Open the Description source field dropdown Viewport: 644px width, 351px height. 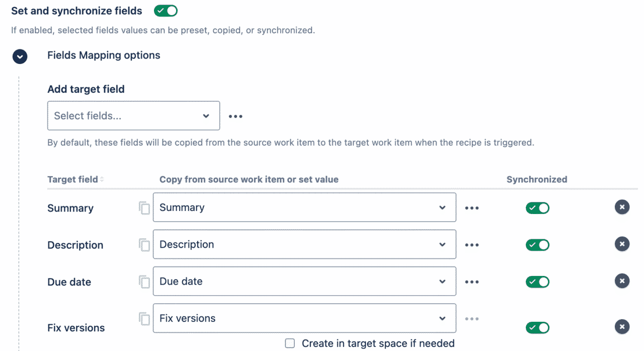pyautogui.click(x=304, y=244)
